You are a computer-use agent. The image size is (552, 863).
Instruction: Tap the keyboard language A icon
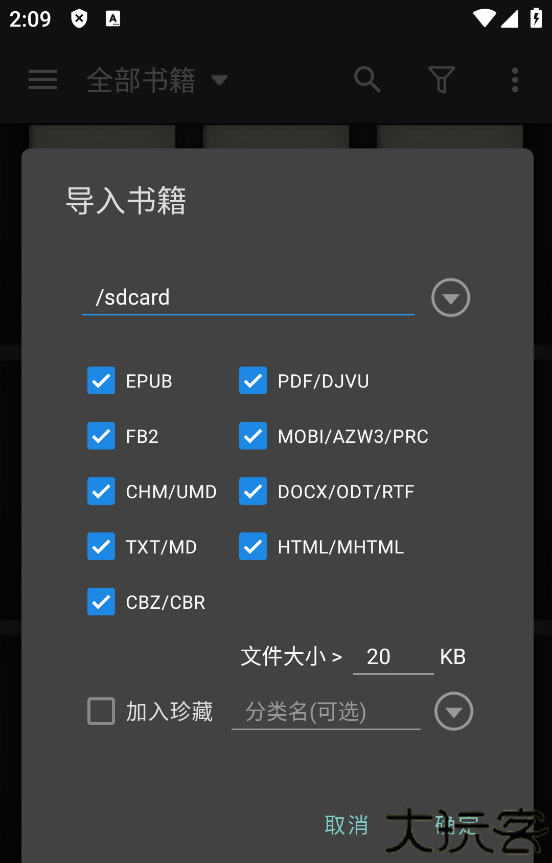click(x=113, y=19)
